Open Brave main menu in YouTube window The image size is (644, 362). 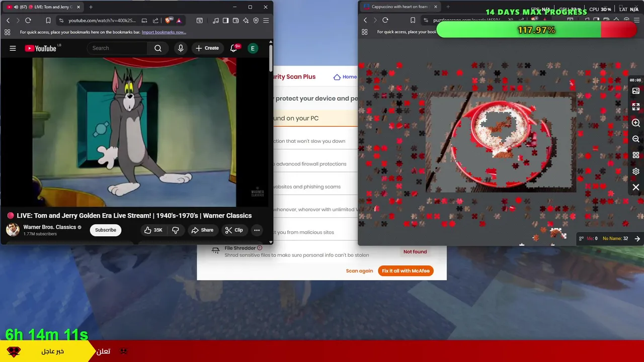266,21
